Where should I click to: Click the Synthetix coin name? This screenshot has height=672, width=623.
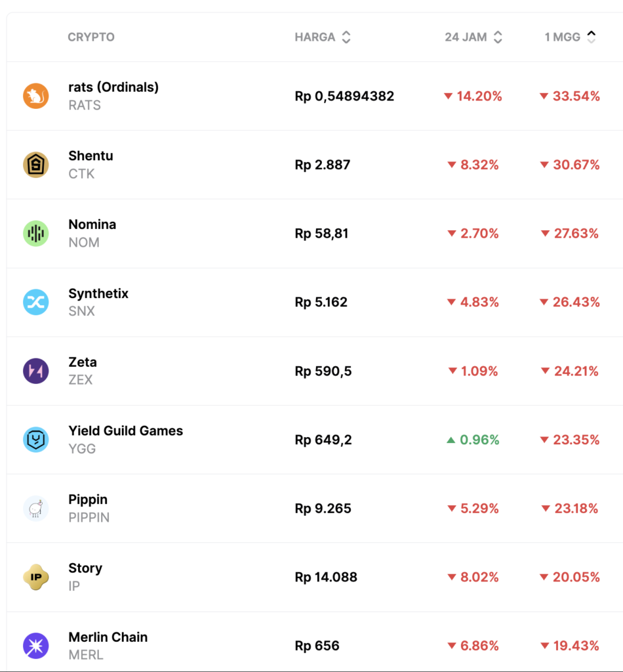98,293
